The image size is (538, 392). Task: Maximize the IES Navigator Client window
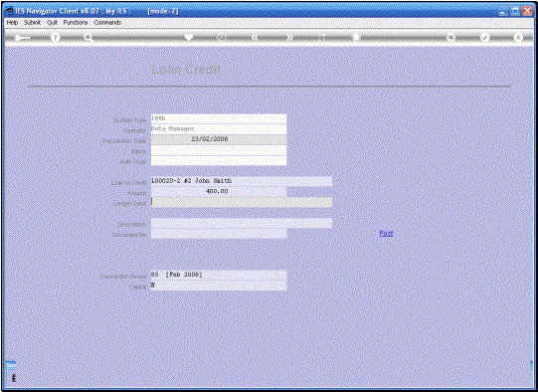click(x=515, y=11)
